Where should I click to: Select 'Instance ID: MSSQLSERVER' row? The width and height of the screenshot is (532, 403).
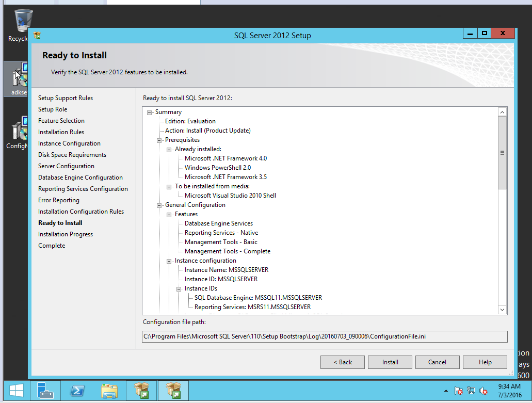tap(221, 279)
